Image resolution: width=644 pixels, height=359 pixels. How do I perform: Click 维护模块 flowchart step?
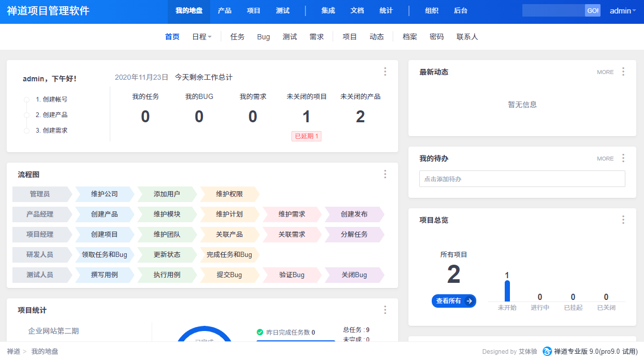point(167,214)
